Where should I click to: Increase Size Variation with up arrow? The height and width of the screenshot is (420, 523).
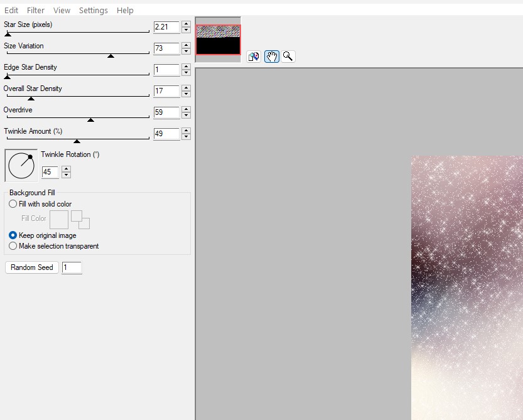[x=186, y=45]
